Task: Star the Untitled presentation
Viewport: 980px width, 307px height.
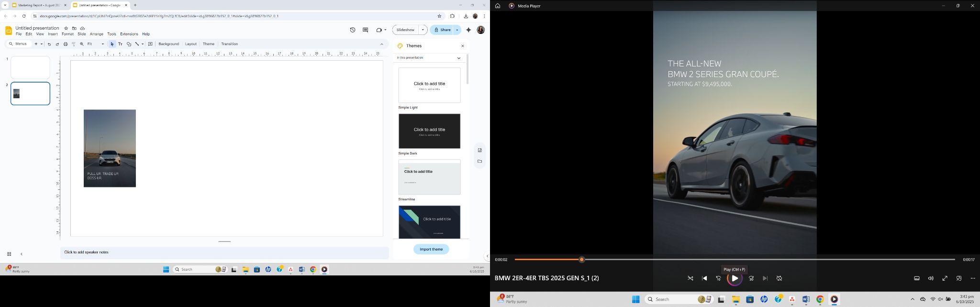Action: pyautogui.click(x=66, y=28)
